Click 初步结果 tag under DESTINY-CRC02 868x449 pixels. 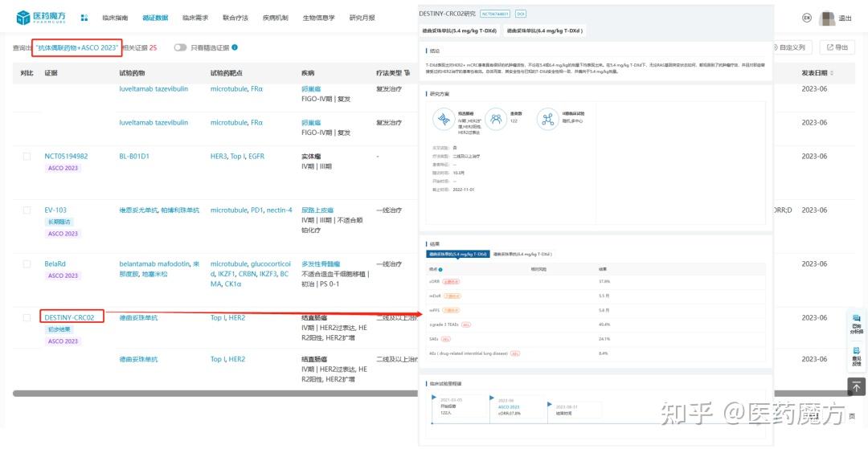59,329
